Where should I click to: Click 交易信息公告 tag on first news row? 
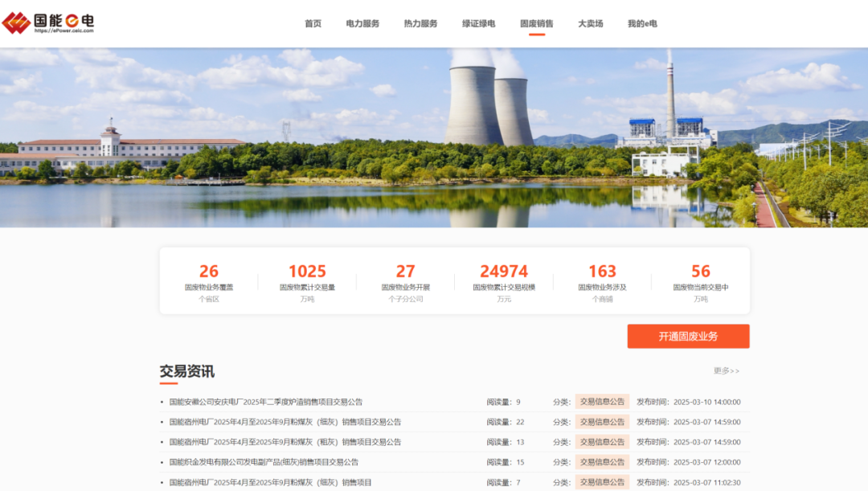click(x=602, y=402)
